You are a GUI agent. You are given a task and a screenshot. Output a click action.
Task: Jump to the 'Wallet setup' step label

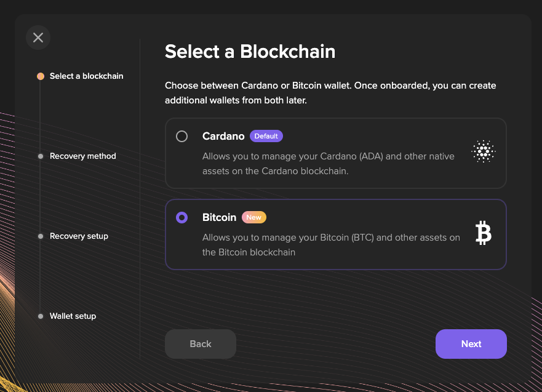click(x=73, y=316)
